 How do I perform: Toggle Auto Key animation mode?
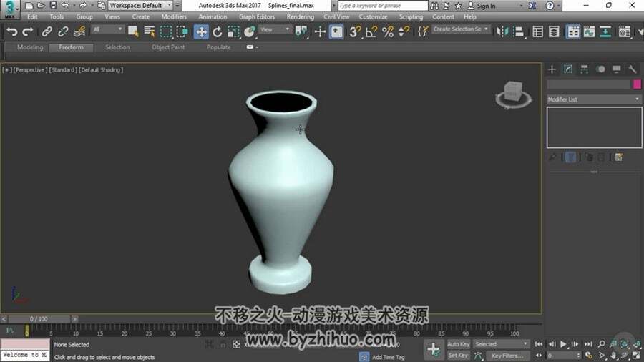point(458,344)
